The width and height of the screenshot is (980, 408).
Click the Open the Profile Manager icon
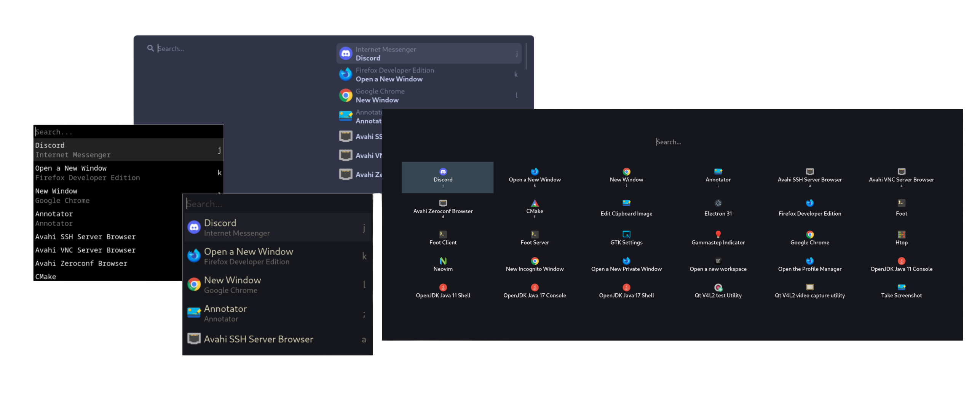pyautogui.click(x=810, y=261)
